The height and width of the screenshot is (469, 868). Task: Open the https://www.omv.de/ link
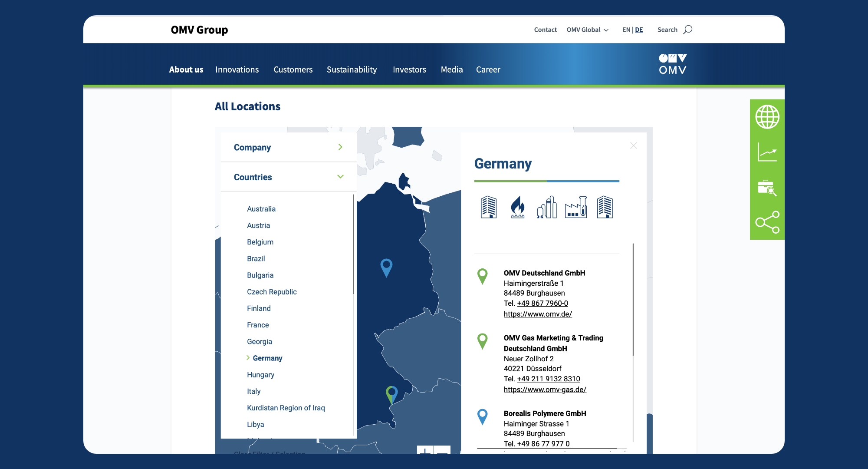click(537, 314)
